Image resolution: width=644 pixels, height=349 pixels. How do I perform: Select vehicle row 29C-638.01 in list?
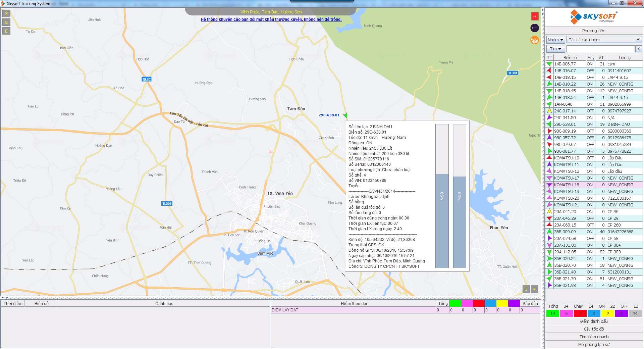click(x=594, y=124)
